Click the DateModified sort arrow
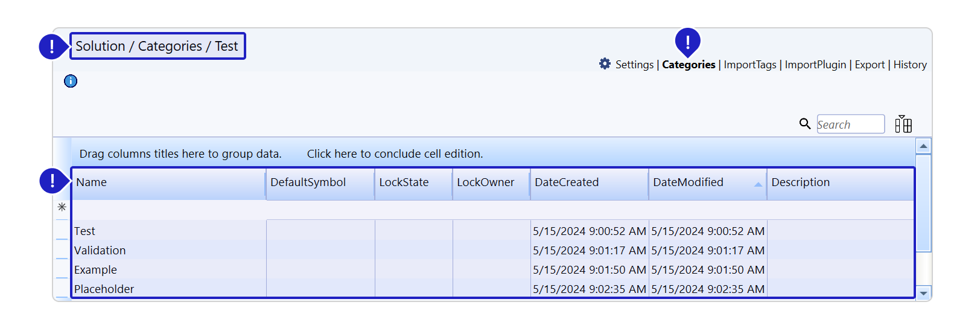The image size is (980, 325). [x=758, y=184]
